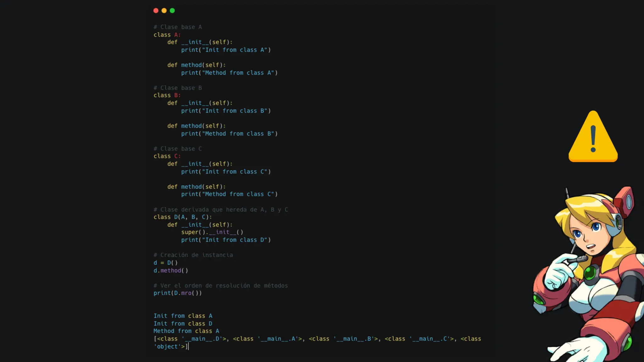The width and height of the screenshot is (644, 362).
Task: Click the 'class D(A, B, C):' line
Action: [182, 217]
